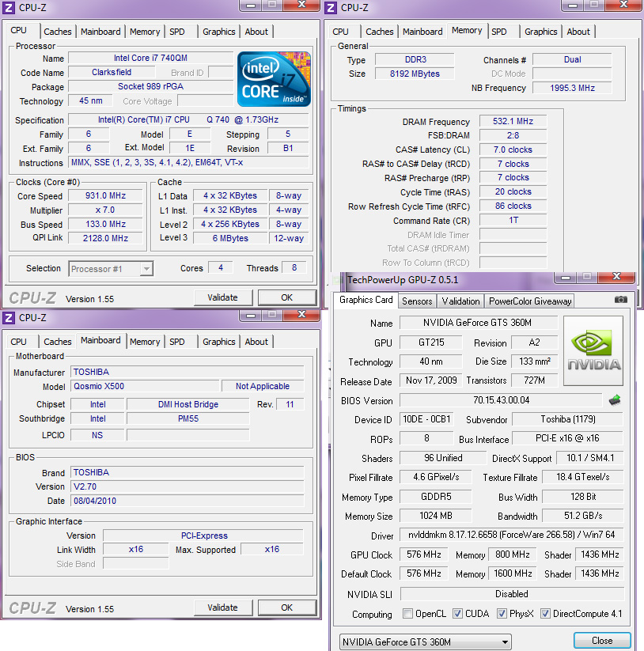Click OK in the bottom-left CPU-Z window
Screen dimensions: 644x651
coord(286,607)
